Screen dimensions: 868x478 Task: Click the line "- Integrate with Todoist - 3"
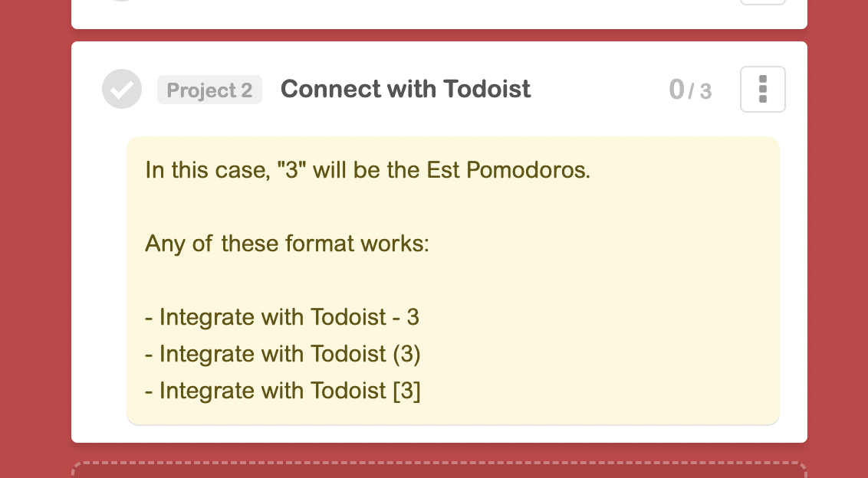point(281,317)
